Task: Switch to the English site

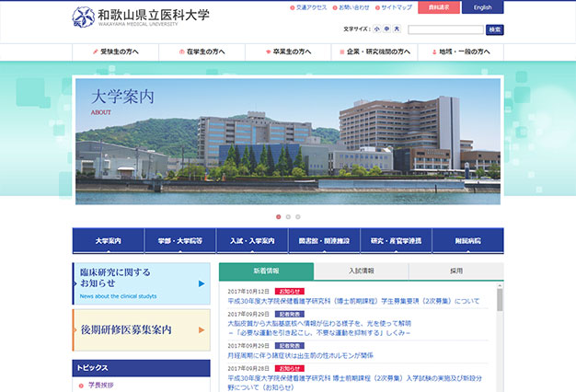Action: click(482, 8)
